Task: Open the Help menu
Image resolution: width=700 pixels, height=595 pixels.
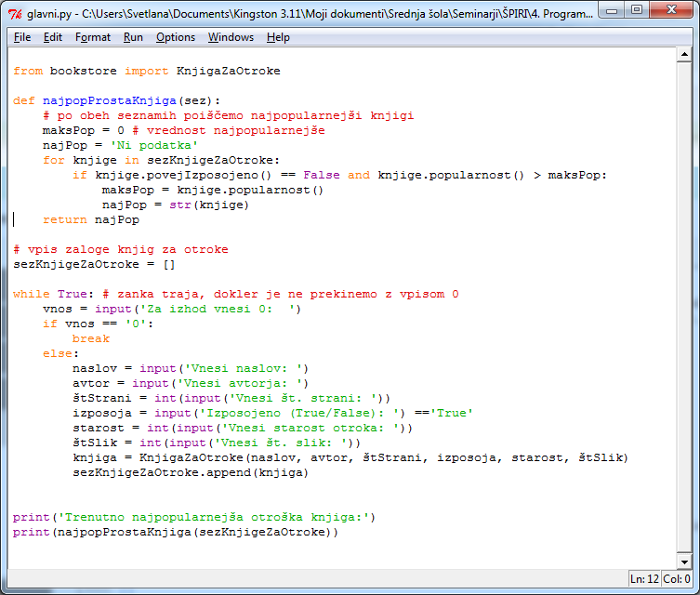Action: 278,37
